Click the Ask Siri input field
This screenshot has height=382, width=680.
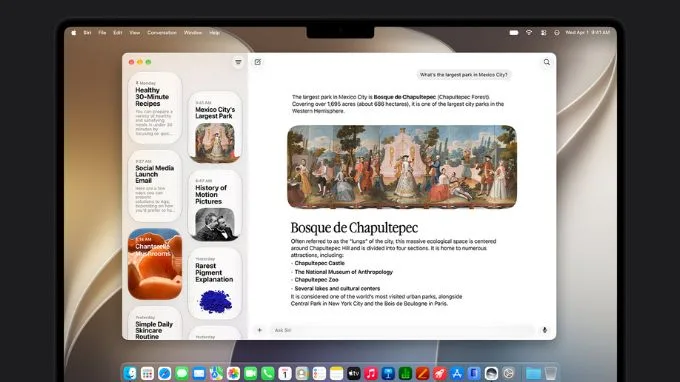pos(402,330)
